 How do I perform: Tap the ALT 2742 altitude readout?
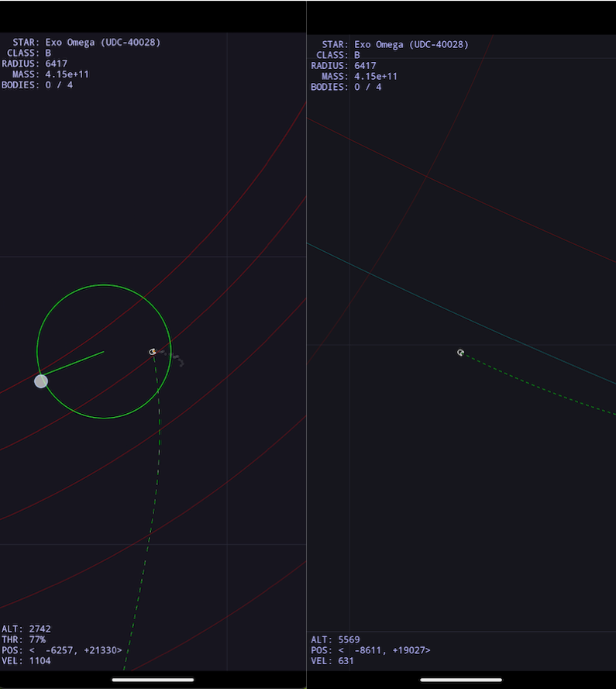click(x=26, y=629)
